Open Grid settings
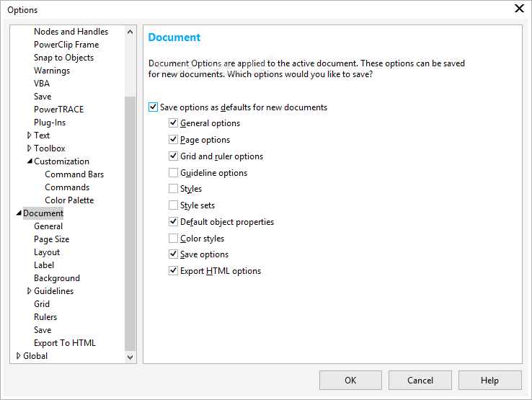Image resolution: width=532 pixels, height=400 pixels. (x=42, y=304)
